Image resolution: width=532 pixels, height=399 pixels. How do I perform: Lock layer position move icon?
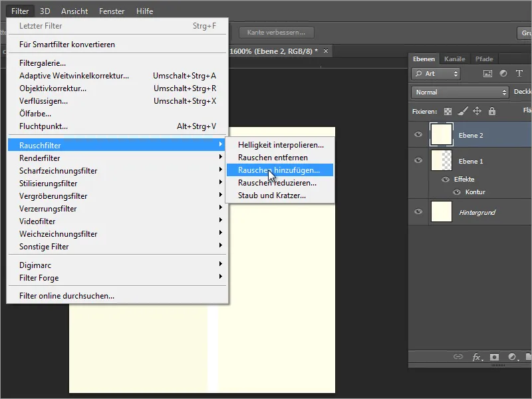[x=477, y=111]
